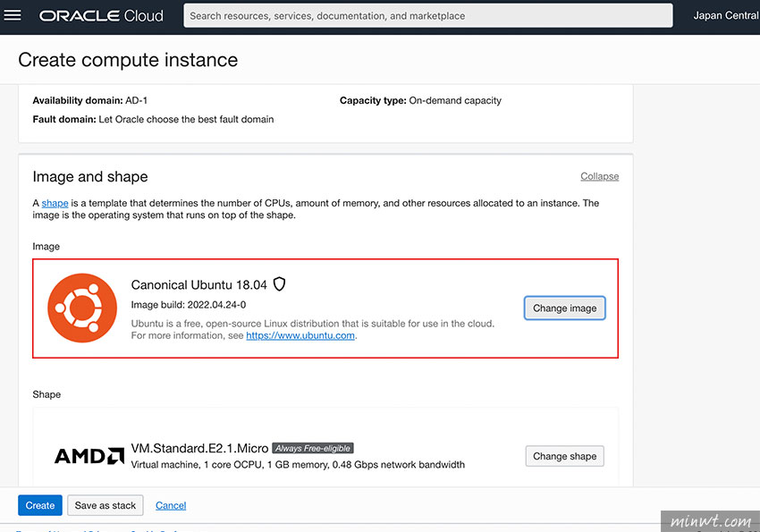Click the Shape section label
Image resolution: width=760 pixels, height=532 pixels.
coord(46,394)
